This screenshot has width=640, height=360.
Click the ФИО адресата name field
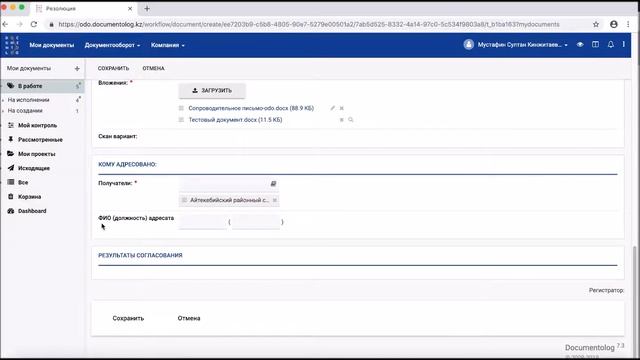[x=202, y=222]
